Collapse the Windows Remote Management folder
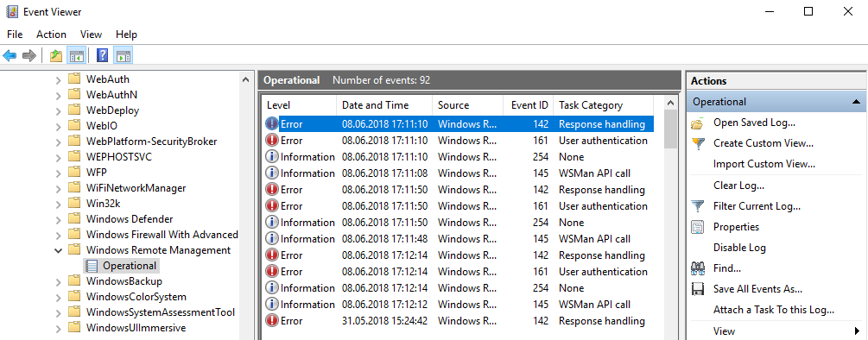 [x=58, y=250]
